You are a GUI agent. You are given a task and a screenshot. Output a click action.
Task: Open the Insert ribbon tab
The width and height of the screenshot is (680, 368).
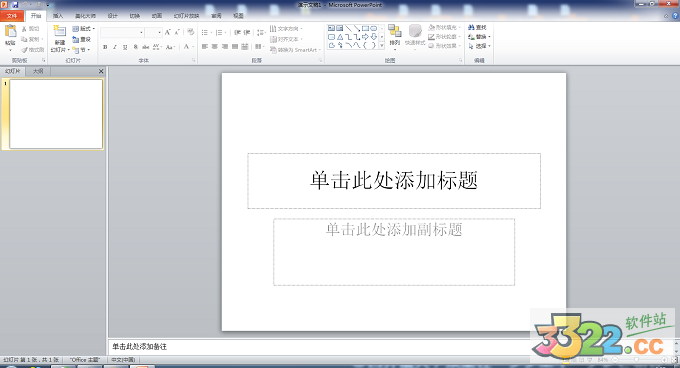[x=58, y=16]
